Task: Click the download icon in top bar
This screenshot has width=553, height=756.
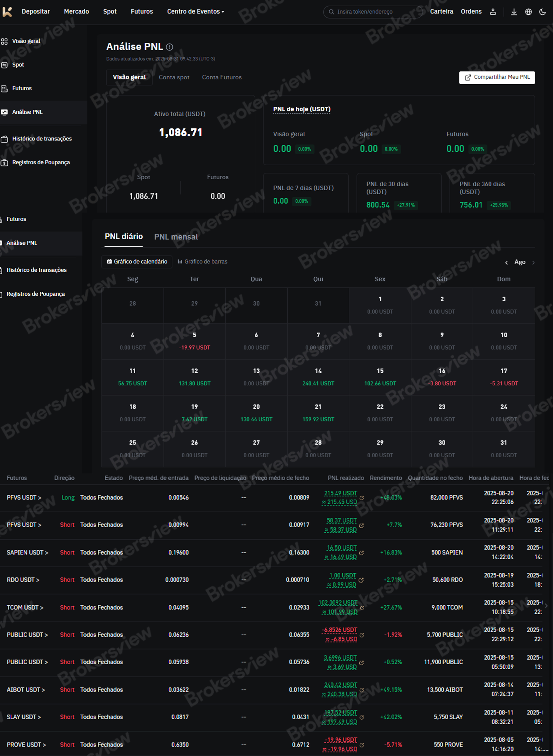Action: tap(514, 12)
